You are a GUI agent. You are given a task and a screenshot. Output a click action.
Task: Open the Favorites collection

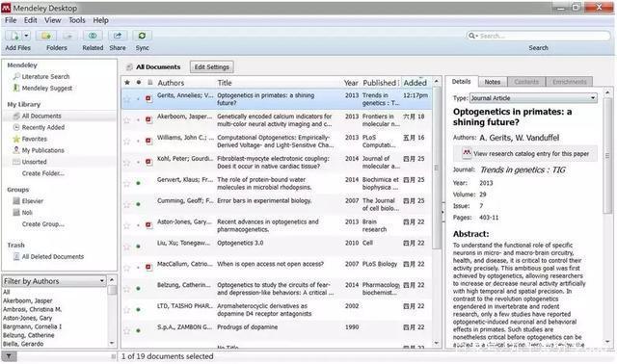tap(35, 139)
